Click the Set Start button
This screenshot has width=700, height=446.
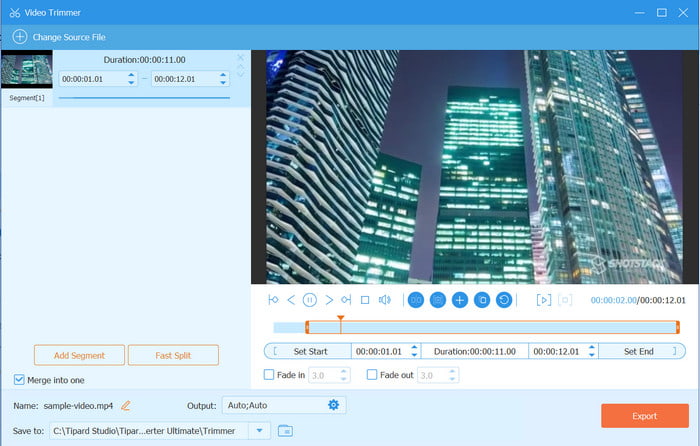[x=310, y=351]
